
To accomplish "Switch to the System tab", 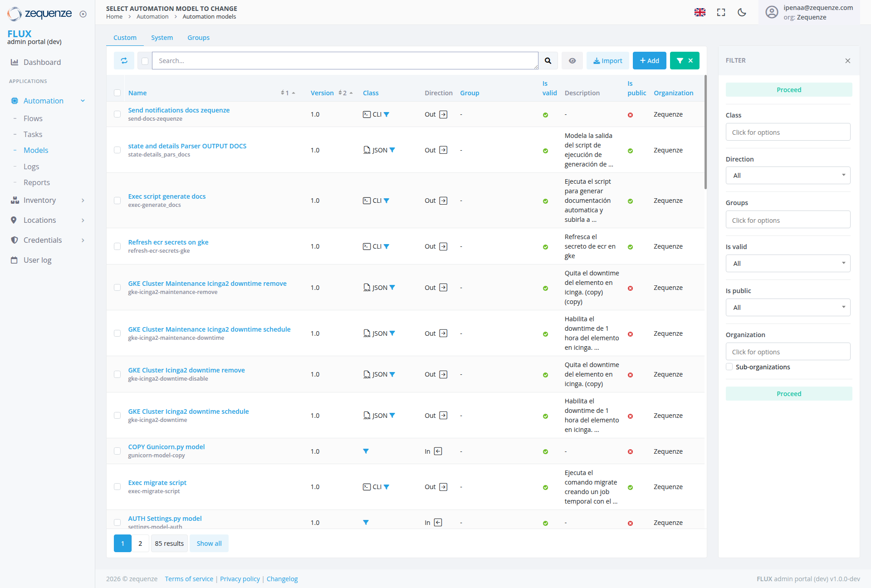I will point(162,37).
